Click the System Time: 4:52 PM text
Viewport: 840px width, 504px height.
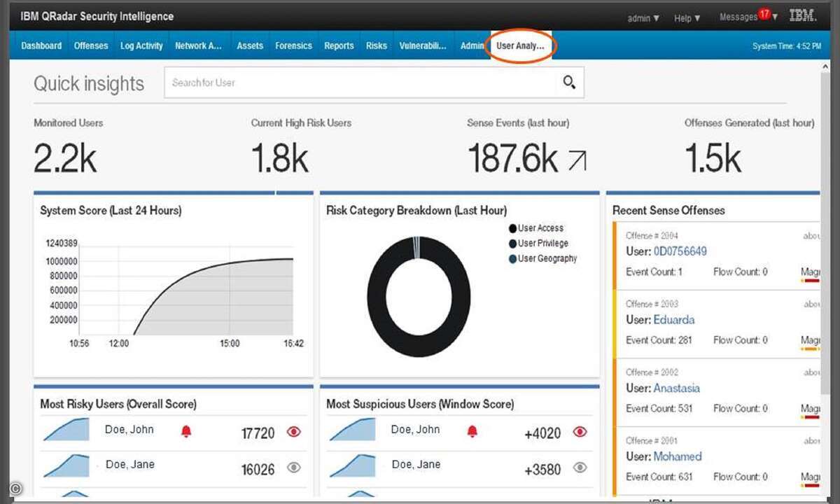(x=787, y=46)
